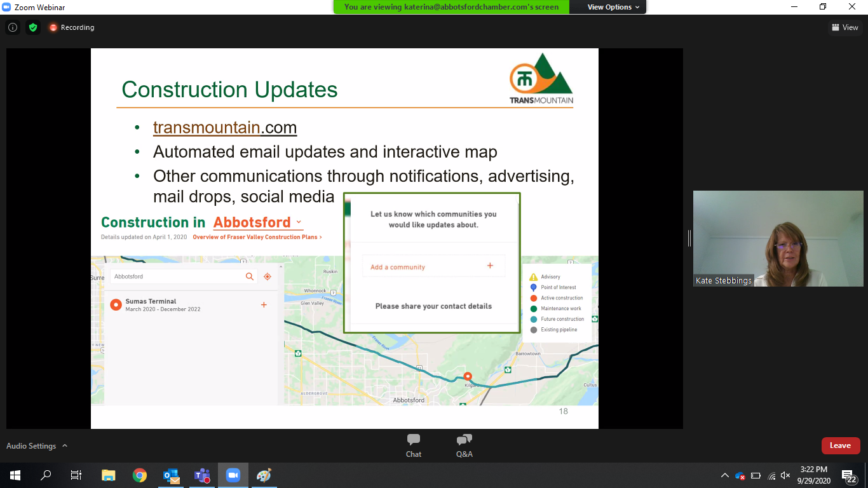Click the Zoom taskbar icon
868x488 pixels.
point(233,475)
